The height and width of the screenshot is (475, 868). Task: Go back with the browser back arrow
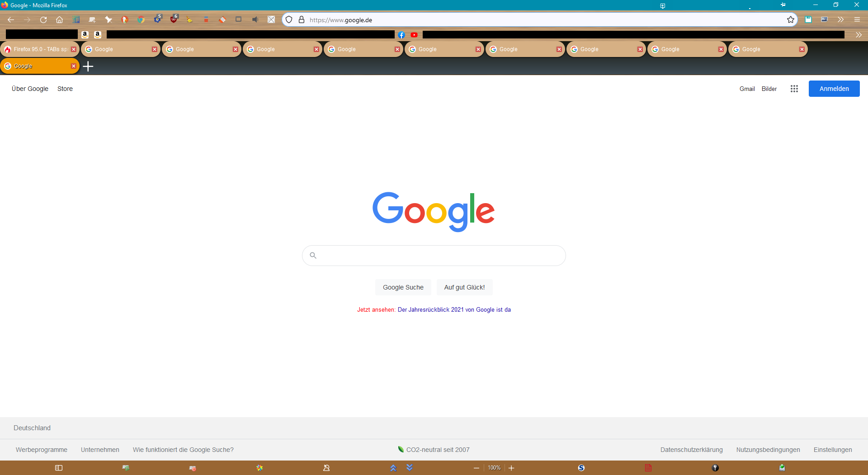point(11,20)
